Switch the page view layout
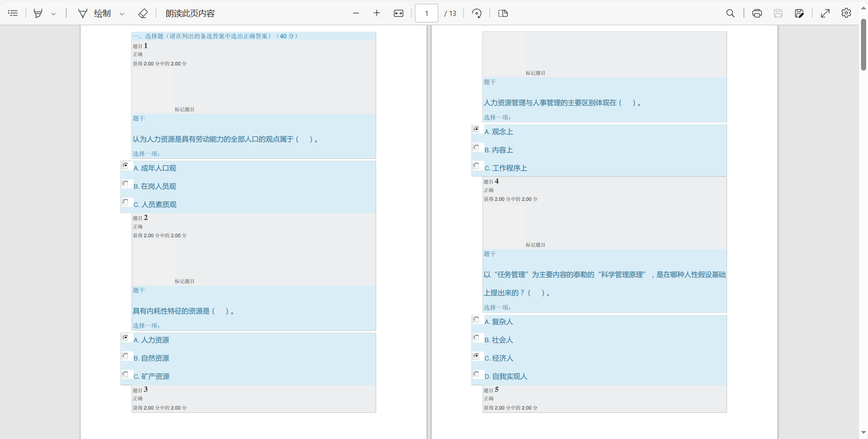This screenshot has width=868, height=439. pos(503,13)
